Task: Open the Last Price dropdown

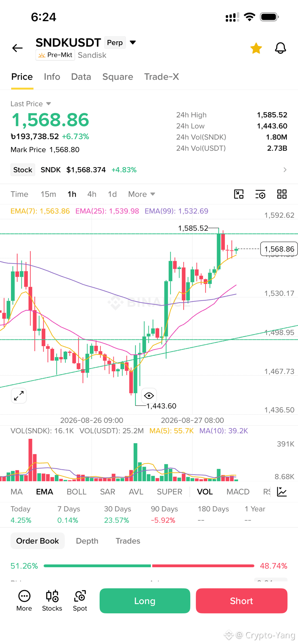Action: tap(31, 103)
